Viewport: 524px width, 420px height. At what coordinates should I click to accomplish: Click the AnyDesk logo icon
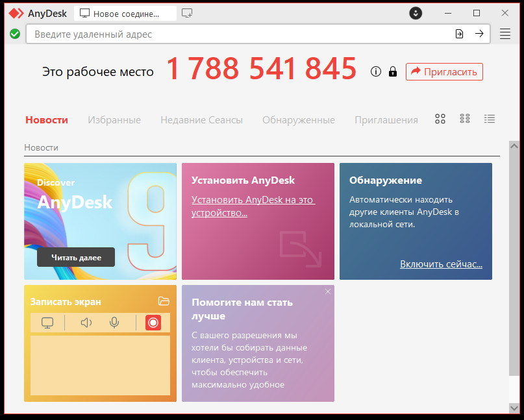16,14
